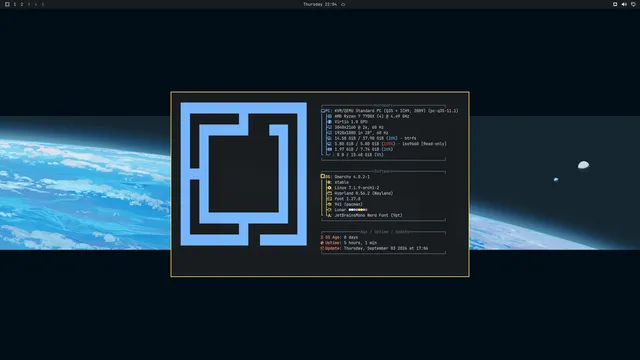Click the disk icon beside btrfs line
Viewport: 640px width, 360px height.
click(329, 138)
